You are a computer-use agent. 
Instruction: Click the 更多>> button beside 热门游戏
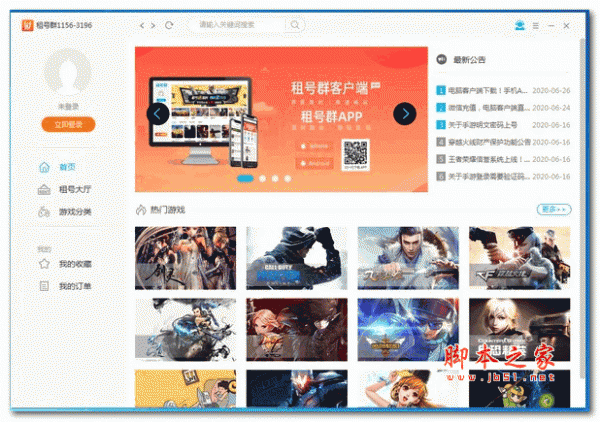click(554, 209)
